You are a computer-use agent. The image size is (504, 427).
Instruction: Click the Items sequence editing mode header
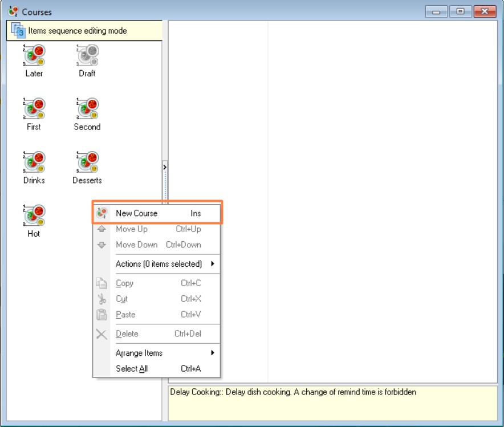84,31
